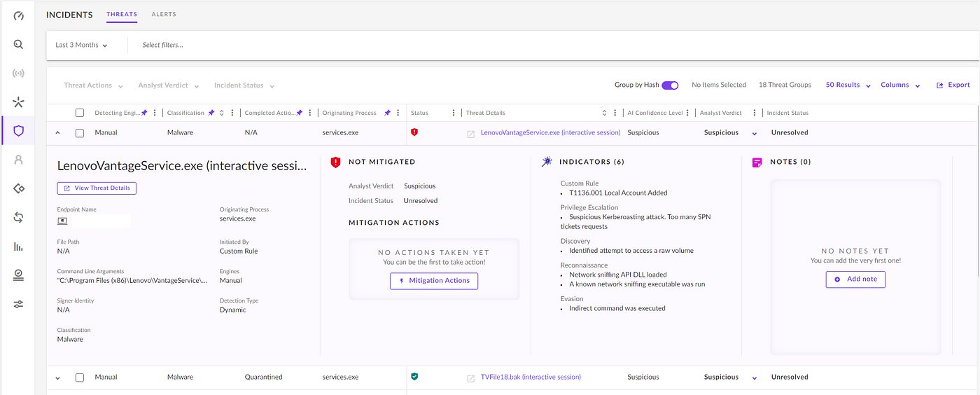
Task: Click Identified attempt to access raw volume
Action: click(x=631, y=250)
